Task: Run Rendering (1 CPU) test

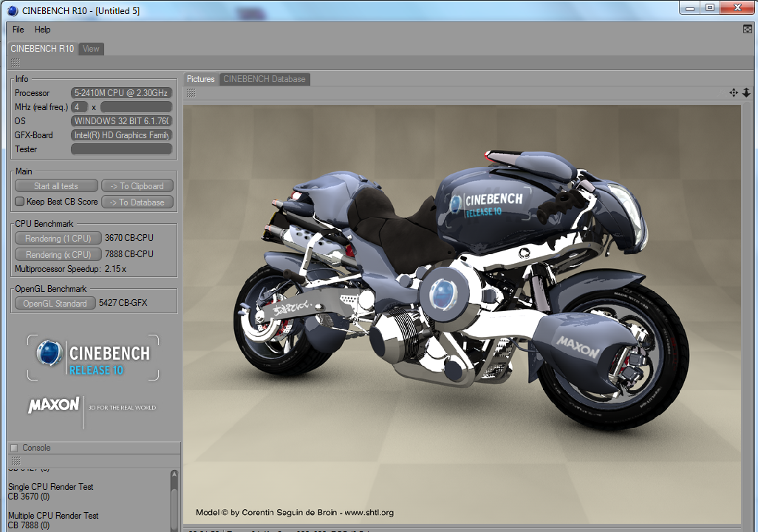Action: click(58, 239)
